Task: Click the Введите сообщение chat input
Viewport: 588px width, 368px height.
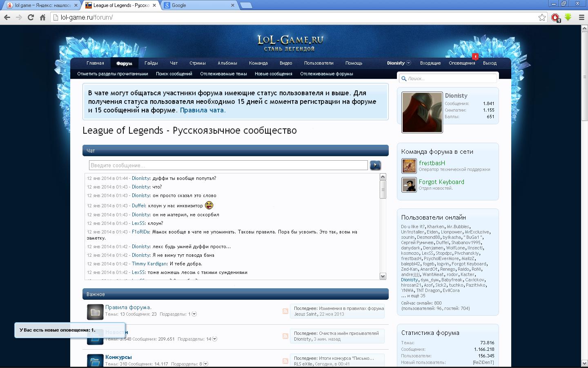Action: click(228, 165)
